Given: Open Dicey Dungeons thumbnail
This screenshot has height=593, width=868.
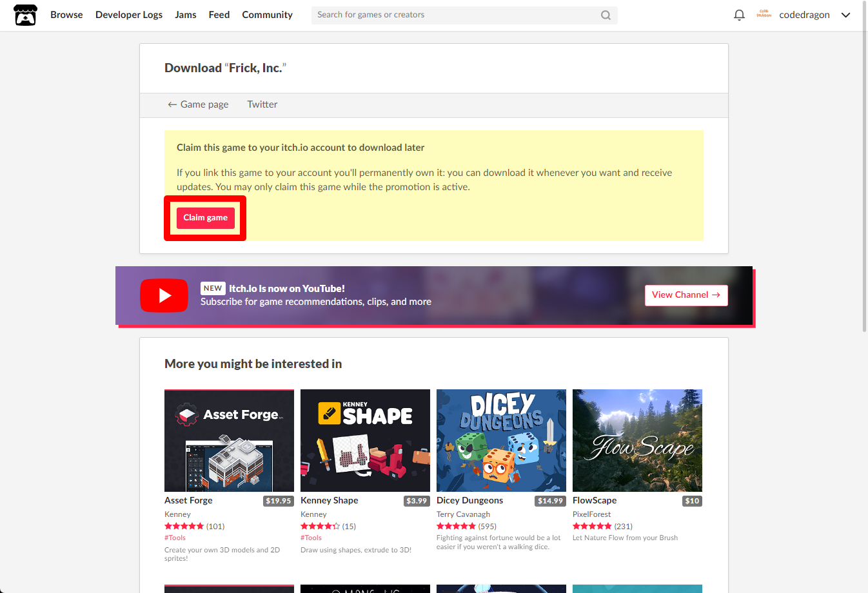Looking at the screenshot, I should 501,441.
